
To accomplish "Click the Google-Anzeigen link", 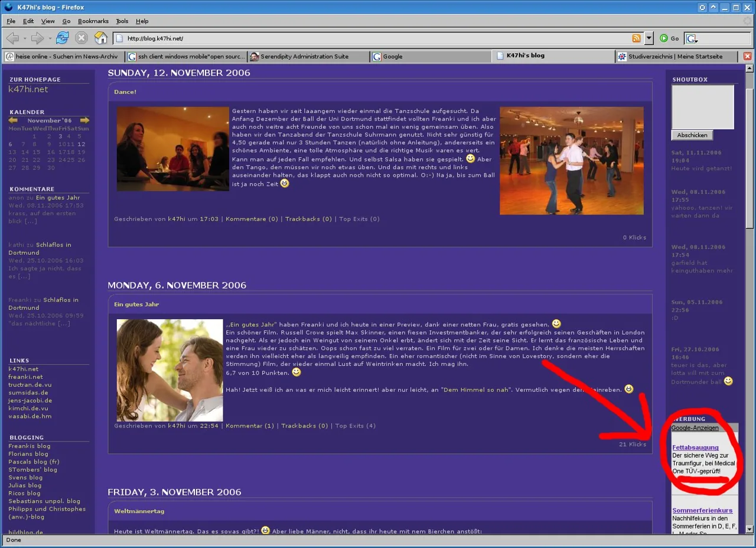I will (695, 428).
